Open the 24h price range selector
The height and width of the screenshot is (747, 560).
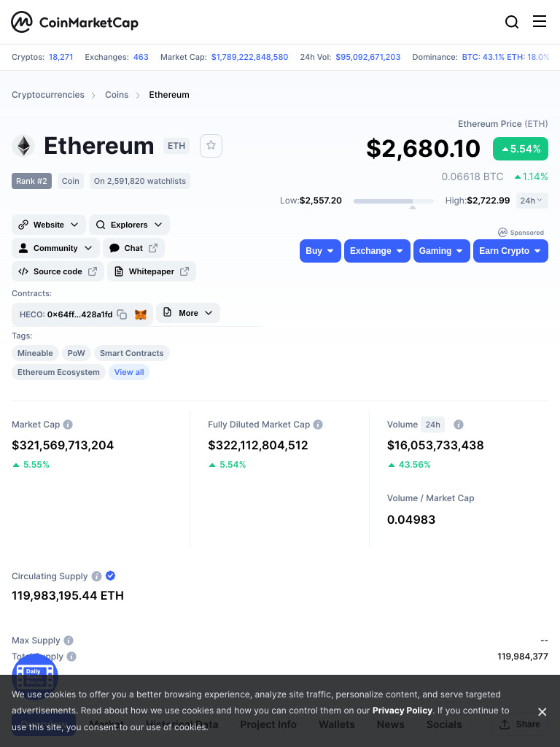coord(532,201)
